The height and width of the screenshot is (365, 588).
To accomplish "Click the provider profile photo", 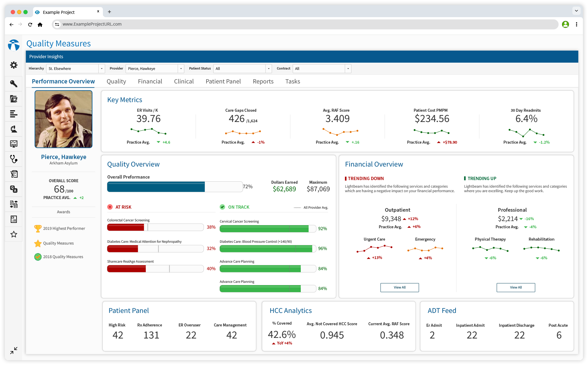I will click(x=64, y=119).
